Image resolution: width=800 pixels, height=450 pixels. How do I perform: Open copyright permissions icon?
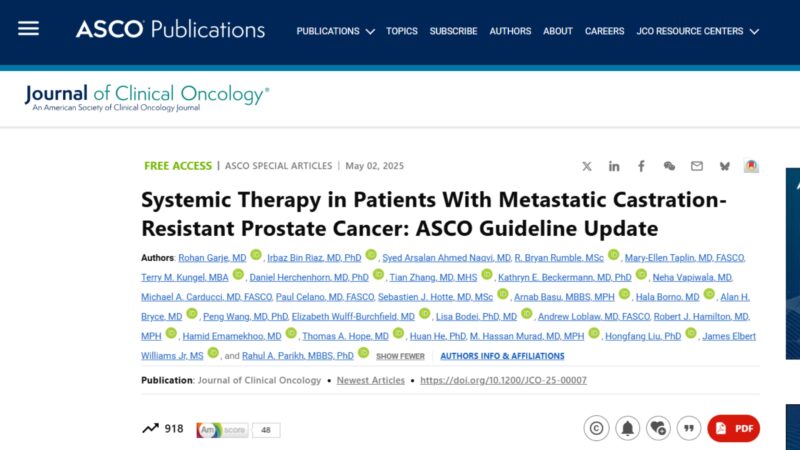[596, 428]
